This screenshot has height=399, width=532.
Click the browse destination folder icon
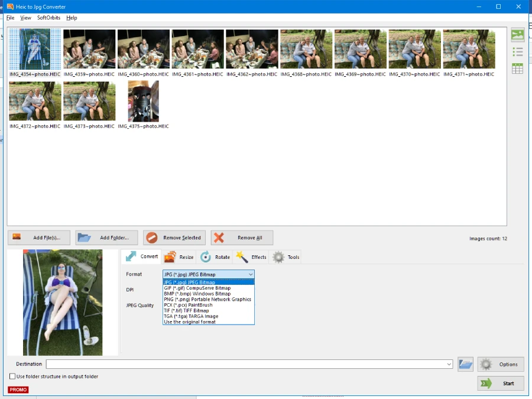[x=466, y=364]
